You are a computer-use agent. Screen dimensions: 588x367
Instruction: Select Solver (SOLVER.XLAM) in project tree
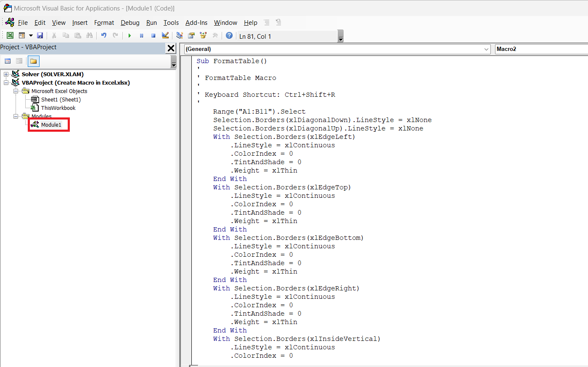tap(53, 74)
